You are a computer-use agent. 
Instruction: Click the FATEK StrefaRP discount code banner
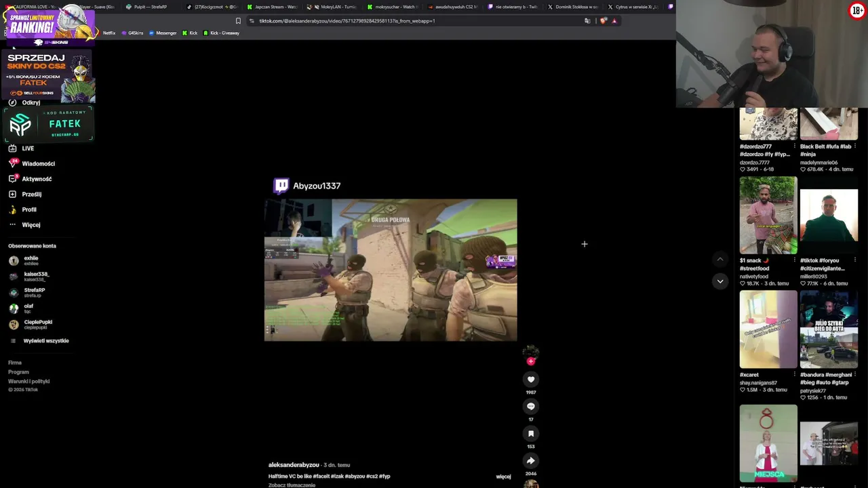point(48,125)
